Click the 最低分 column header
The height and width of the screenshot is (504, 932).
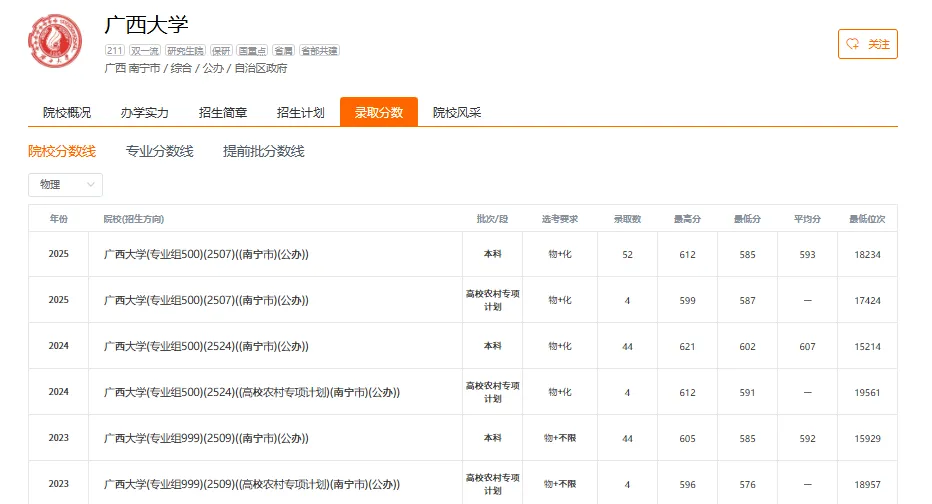coord(747,219)
